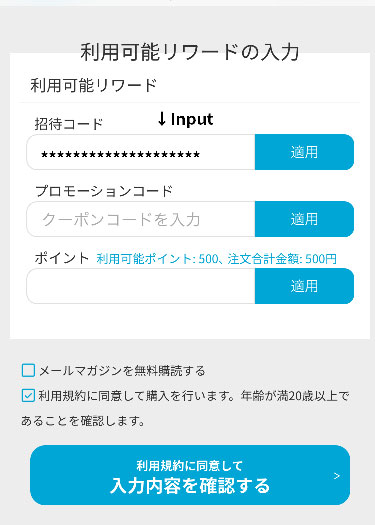Click the 適用 button beside プロモーションコード

pyautogui.click(x=304, y=219)
